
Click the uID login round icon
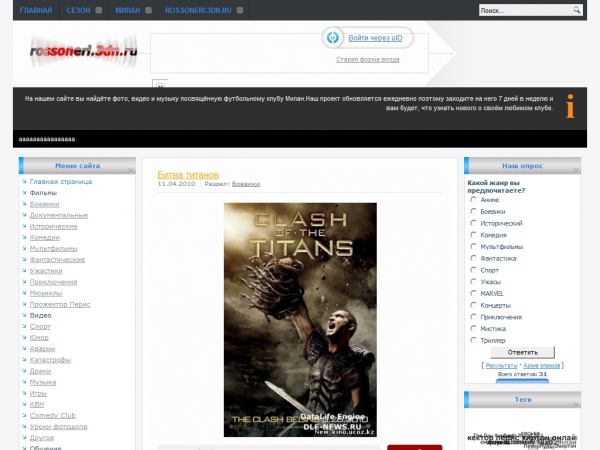point(333,38)
